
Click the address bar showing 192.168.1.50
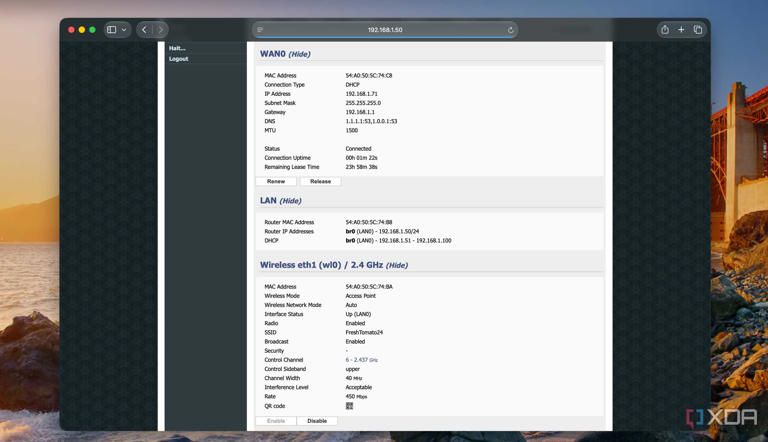coord(385,30)
